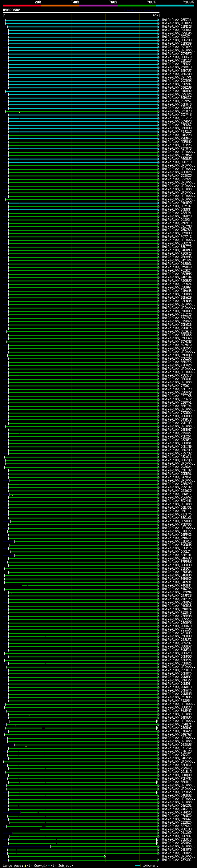Select the UniRef100_B9HGC7 label
The height and width of the screenshot is (868, 197).
click(x=176, y=98)
